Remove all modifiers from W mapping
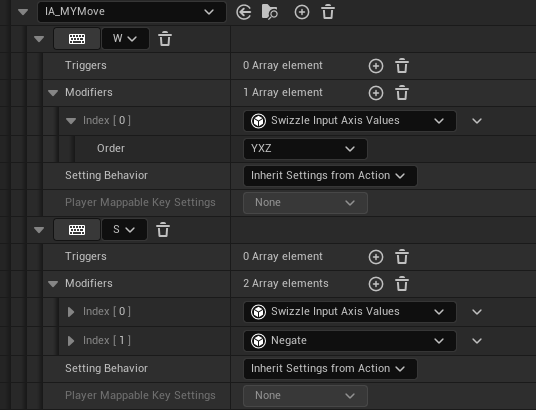This screenshot has width=536, height=410. (402, 93)
